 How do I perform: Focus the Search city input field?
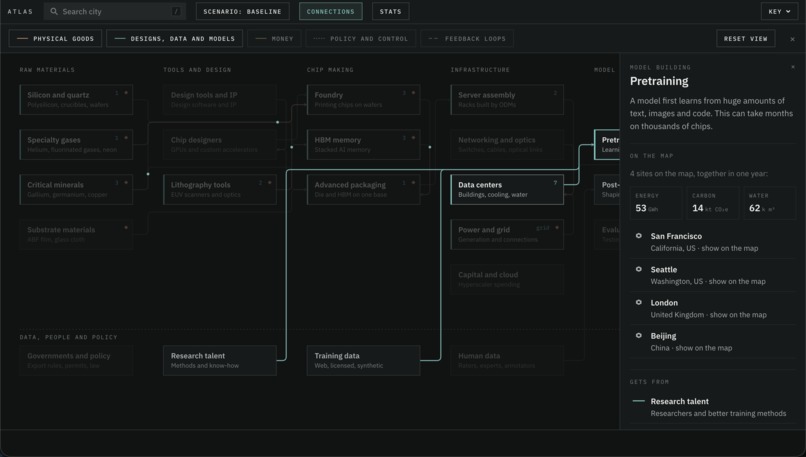(115, 11)
